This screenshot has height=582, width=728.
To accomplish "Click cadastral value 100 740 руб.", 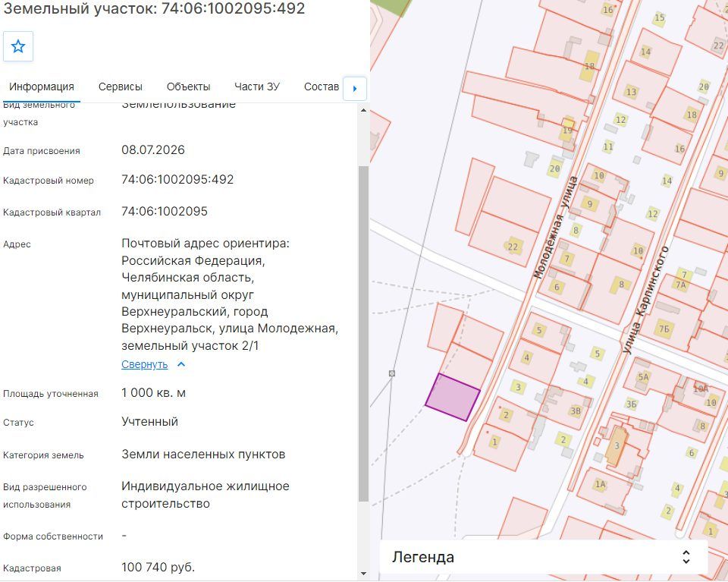I will coord(158,567).
